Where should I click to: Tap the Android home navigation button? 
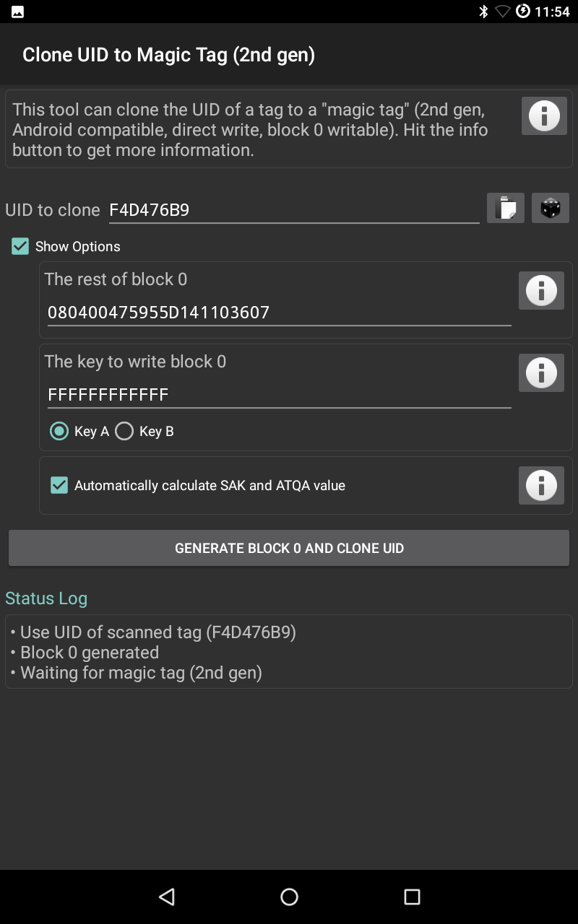pyautogui.click(x=289, y=897)
